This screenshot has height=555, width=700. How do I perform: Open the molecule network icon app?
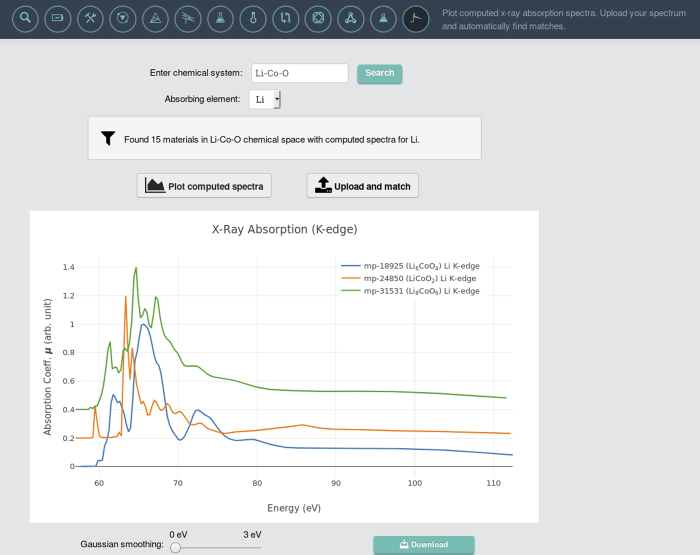[x=350, y=18]
